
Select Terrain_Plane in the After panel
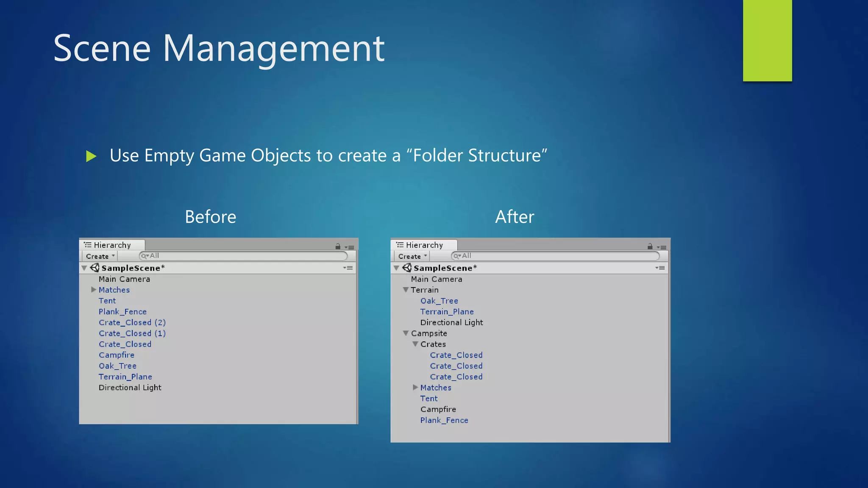point(447,312)
